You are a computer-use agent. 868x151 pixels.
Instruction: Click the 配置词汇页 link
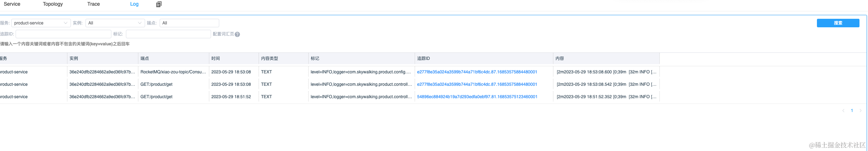[x=223, y=34]
